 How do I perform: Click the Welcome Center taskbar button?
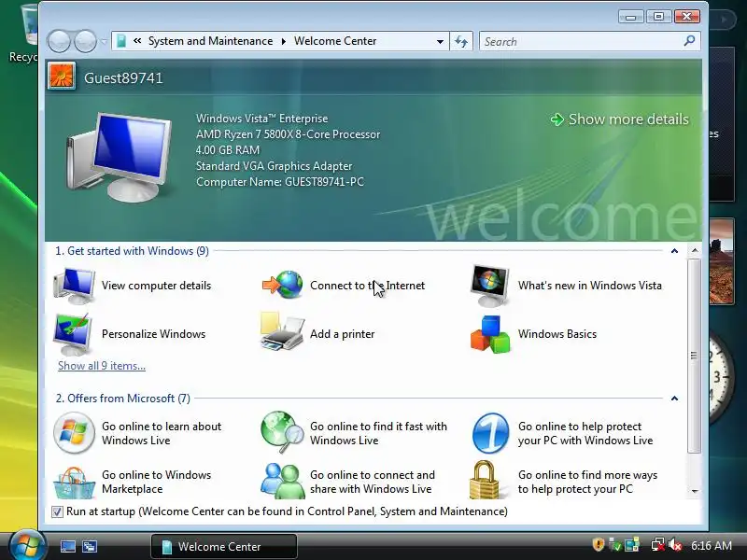coord(224,546)
